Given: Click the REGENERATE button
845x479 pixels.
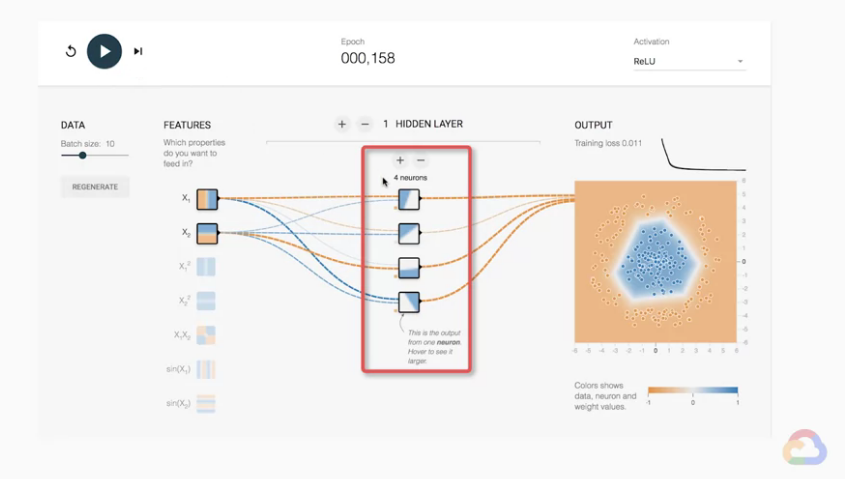Looking at the screenshot, I should [x=95, y=187].
